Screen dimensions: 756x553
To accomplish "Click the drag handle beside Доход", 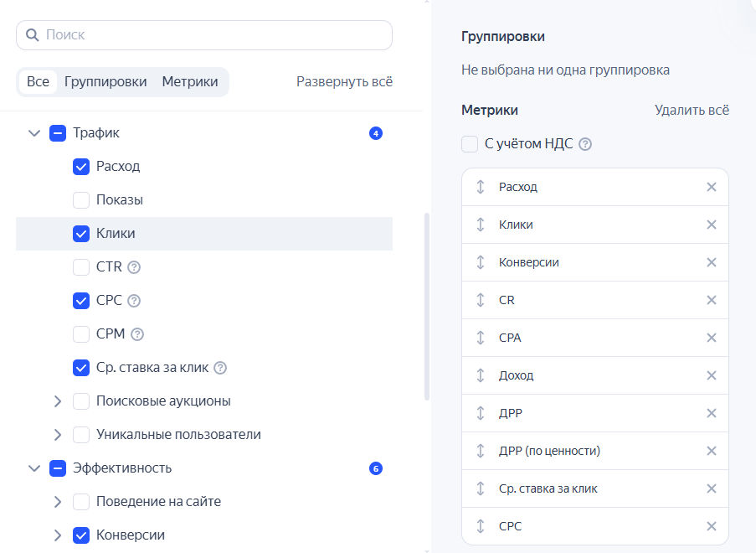I will [481, 375].
